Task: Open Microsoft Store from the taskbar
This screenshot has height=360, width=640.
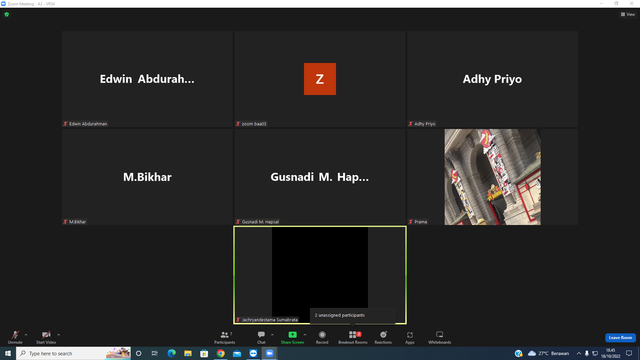Action: click(204, 353)
